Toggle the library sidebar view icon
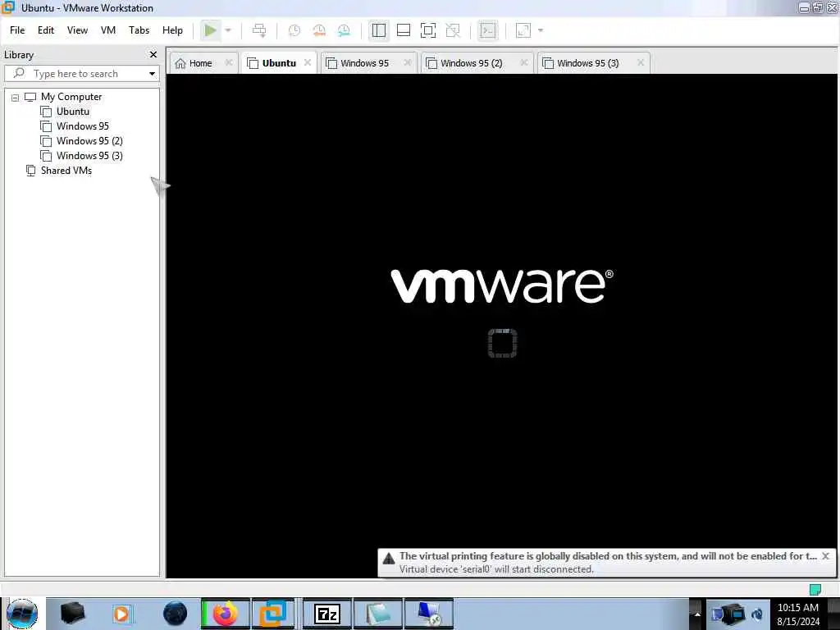This screenshot has width=840, height=630. [x=379, y=30]
